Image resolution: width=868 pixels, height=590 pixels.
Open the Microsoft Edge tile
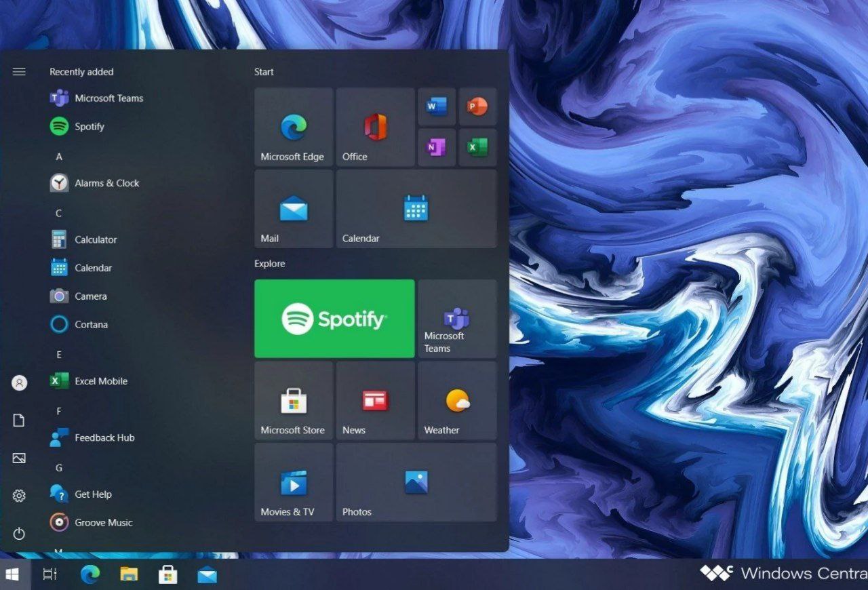(x=294, y=127)
